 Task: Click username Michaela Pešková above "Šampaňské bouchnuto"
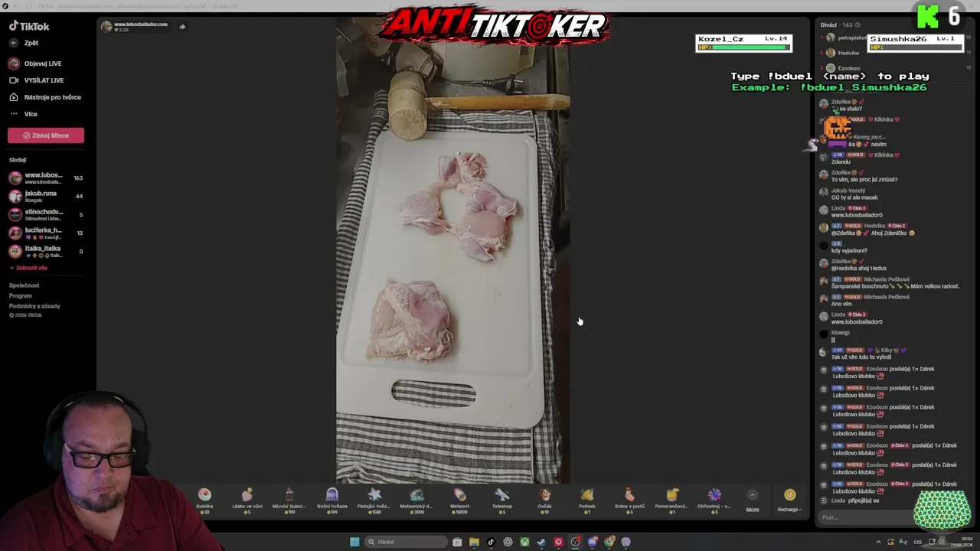[887, 279]
